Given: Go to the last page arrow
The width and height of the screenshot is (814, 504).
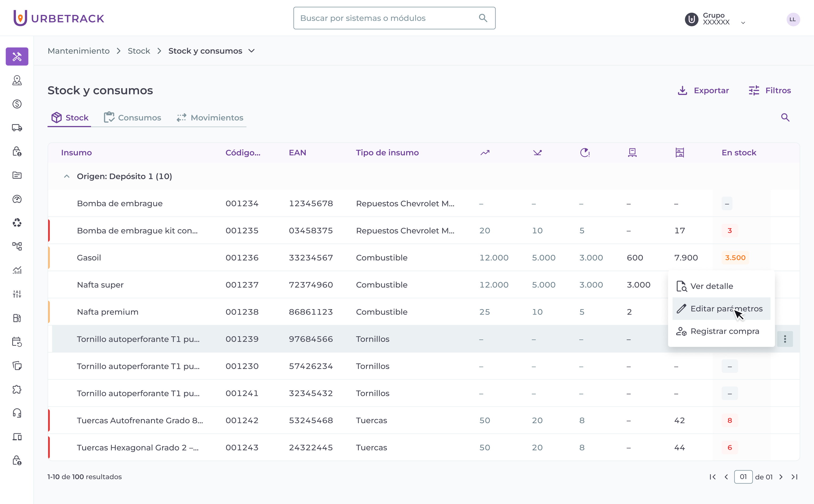Looking at the screenshot, I should [795, 477].
